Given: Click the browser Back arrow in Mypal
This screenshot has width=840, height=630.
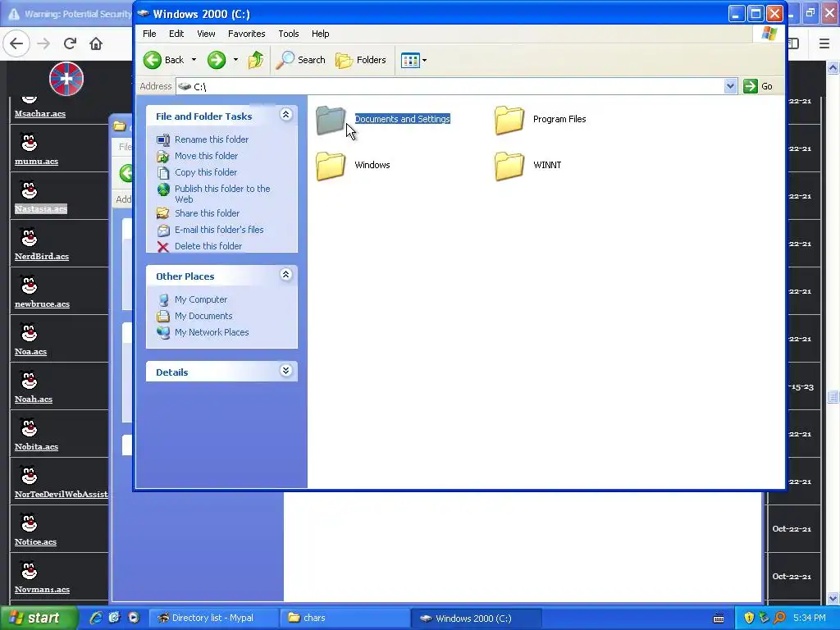Looking at the screenshot, I should tap(16, 43).
